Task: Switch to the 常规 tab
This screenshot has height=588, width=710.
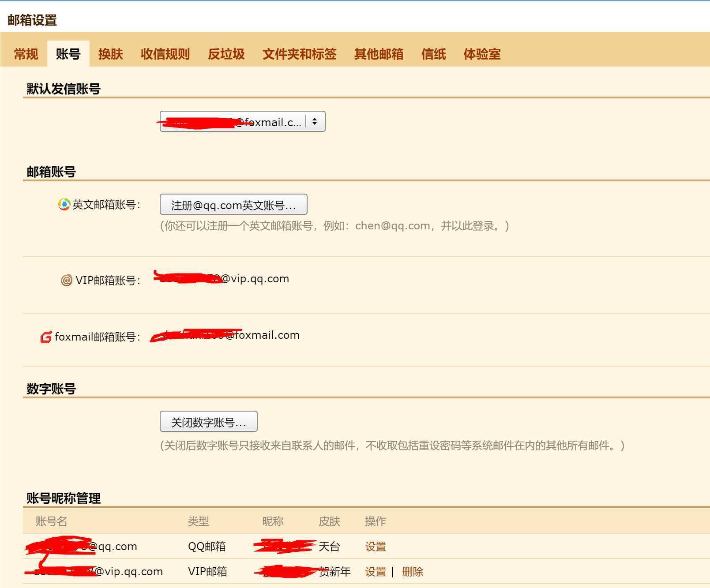Action: pos(26,54)
